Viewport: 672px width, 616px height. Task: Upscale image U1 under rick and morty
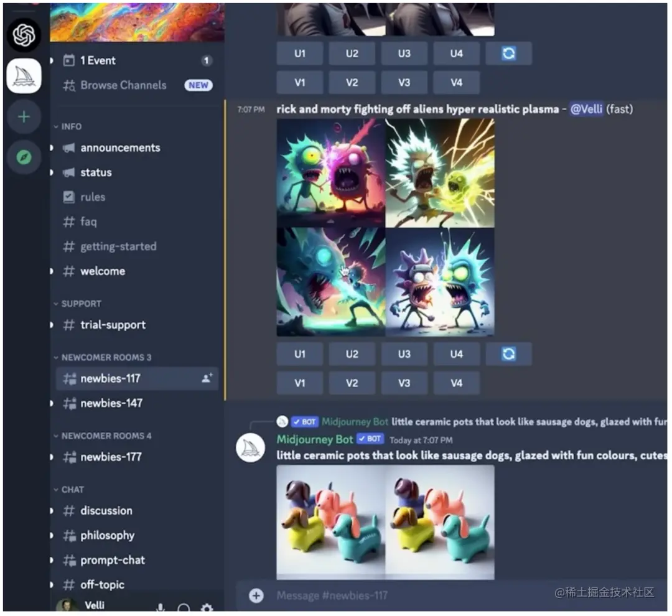pos(299,354)
